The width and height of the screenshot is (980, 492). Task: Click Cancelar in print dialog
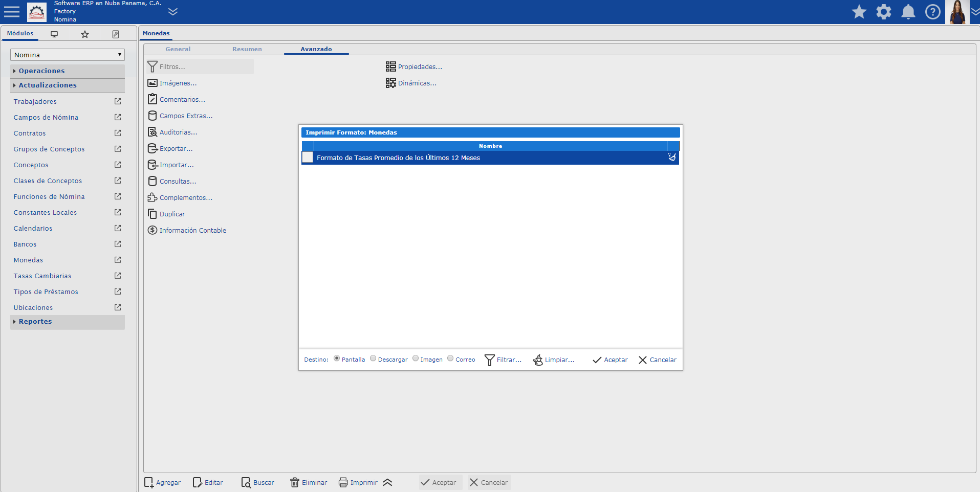click(x=658, y=360)
